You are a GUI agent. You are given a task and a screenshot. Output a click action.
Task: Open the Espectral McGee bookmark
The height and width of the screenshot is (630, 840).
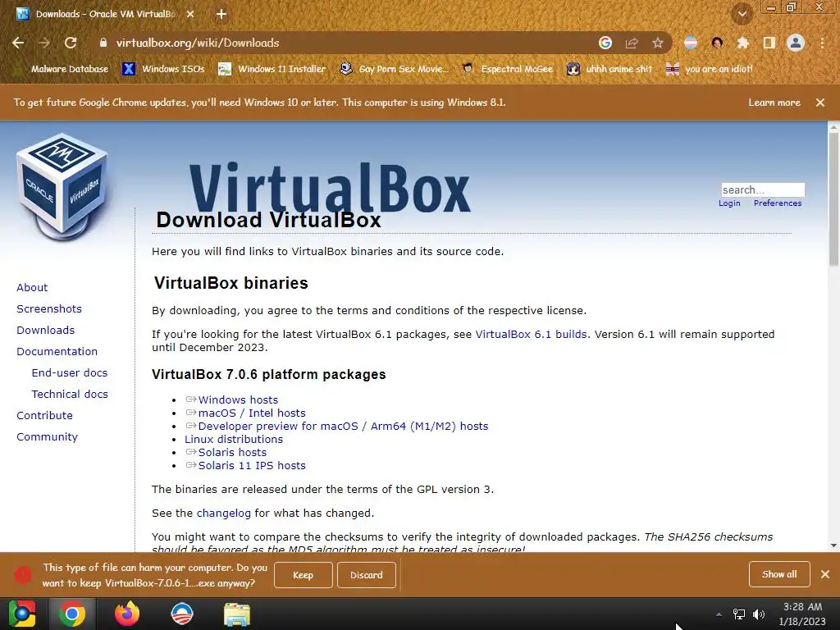tap(507, 69)
